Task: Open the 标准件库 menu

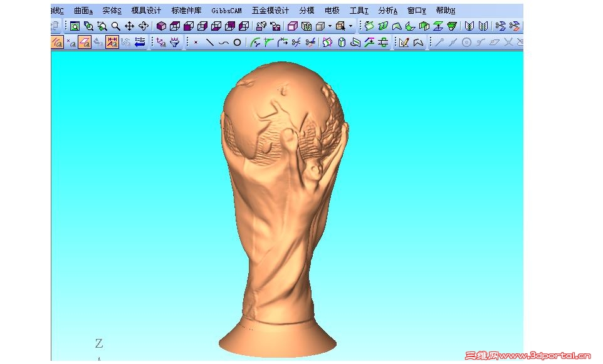Action: click(x=187, y=11)
